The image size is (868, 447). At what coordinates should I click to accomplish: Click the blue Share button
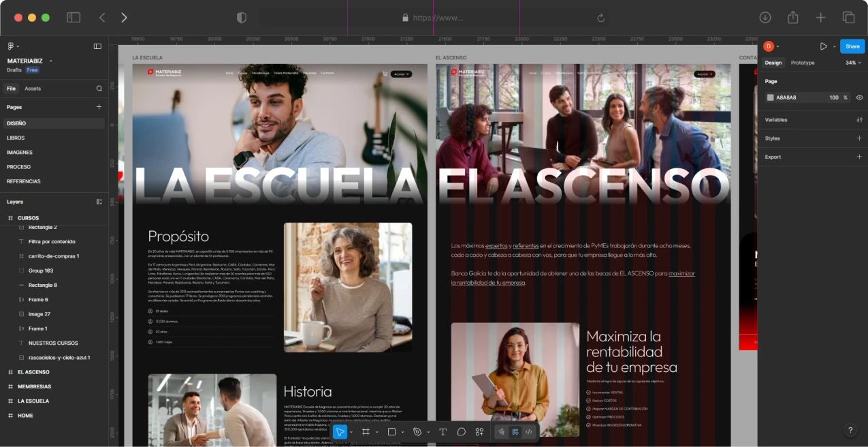point(852,46)
